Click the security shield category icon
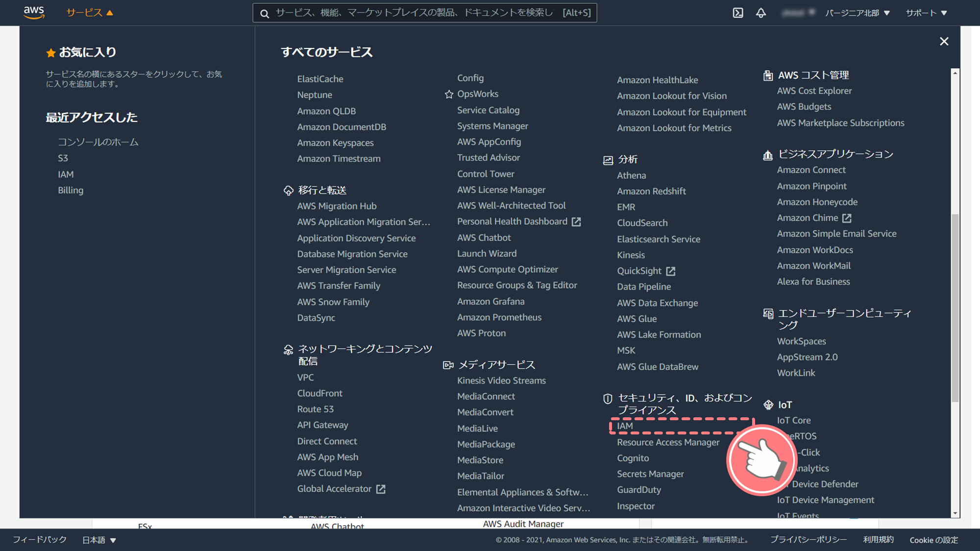This screenshot has width=980, height=551. click(x=608, y=399)
